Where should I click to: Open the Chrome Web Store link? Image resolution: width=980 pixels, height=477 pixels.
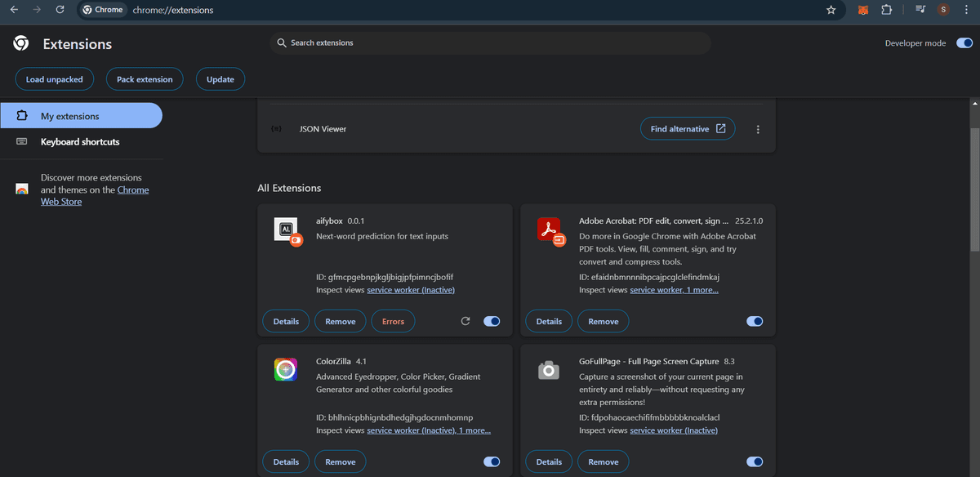pyautogui.click(x=95, y=196)
